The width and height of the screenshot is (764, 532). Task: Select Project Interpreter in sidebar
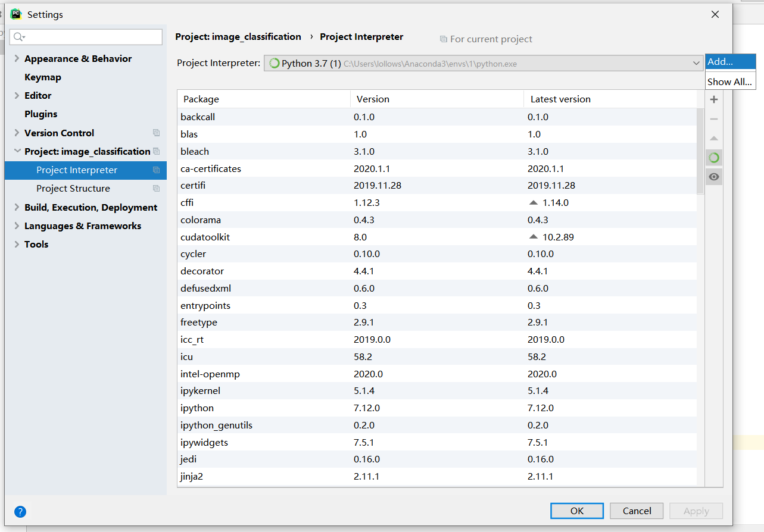click(x=86, y=170)
